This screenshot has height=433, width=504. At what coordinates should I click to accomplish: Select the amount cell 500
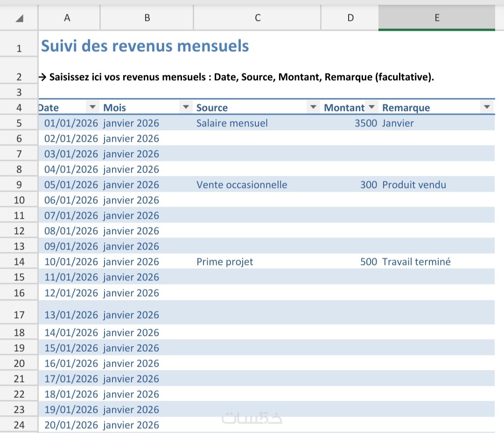pos(350,262)
